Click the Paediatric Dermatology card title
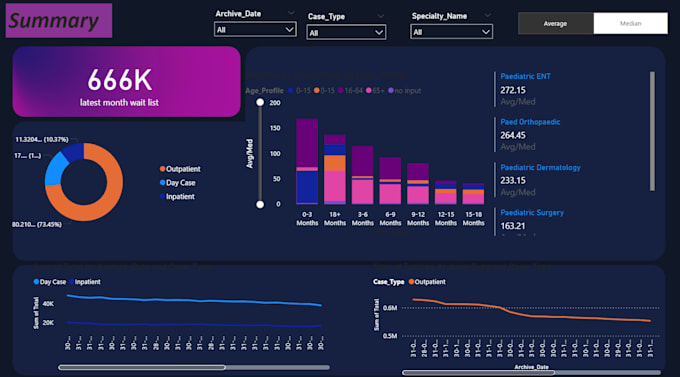The image size is (680, 377). click(x=540, y=167)
